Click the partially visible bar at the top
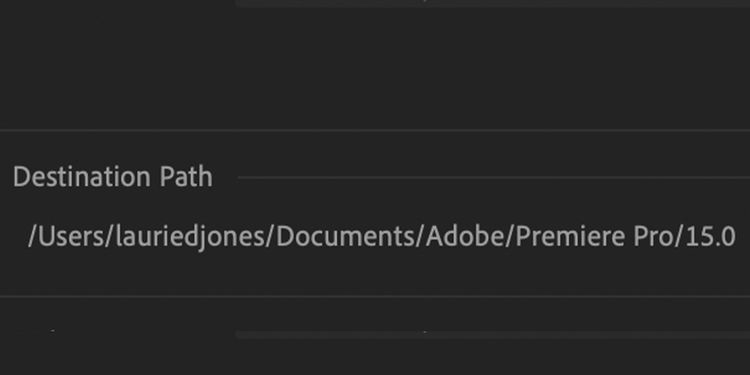This screenshot has height=375, width=750. 493,3
